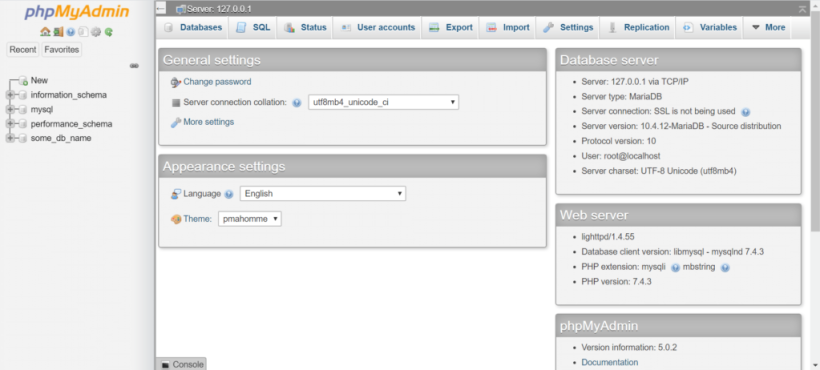This screenshot has width=820, height=370.
Task: Expand the mysql tree node
Action: coord(9,110)
